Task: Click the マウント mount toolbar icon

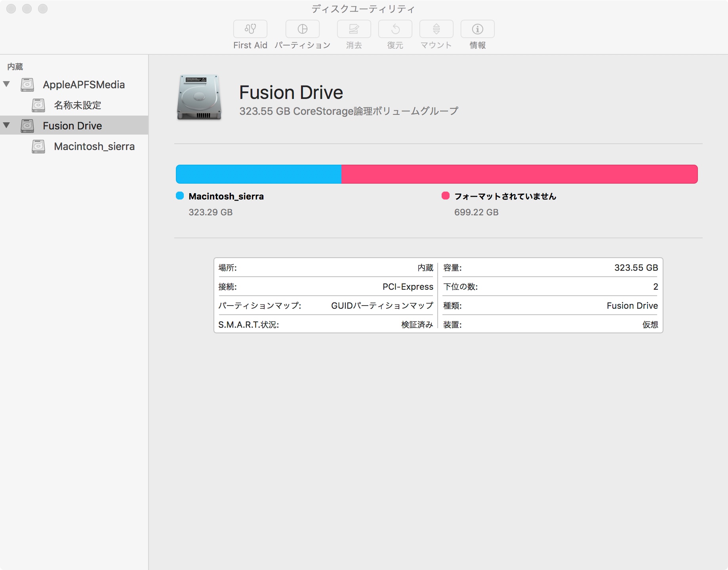Action: pyautogui.click(x=436, y=29)
